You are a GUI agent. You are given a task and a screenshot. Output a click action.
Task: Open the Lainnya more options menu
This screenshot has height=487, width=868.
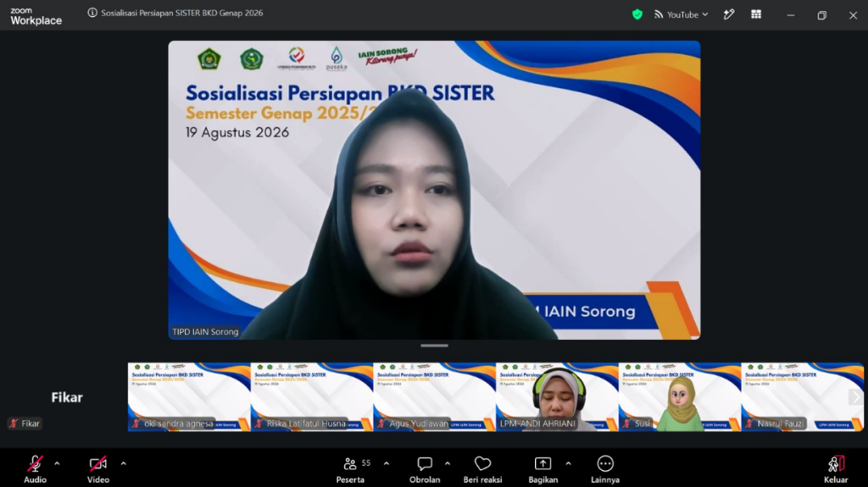pos(605,468)
